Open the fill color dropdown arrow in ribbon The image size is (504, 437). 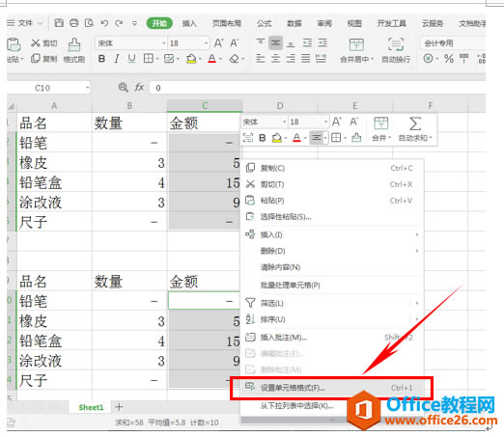pyautogui.click(x=200, y=59)
